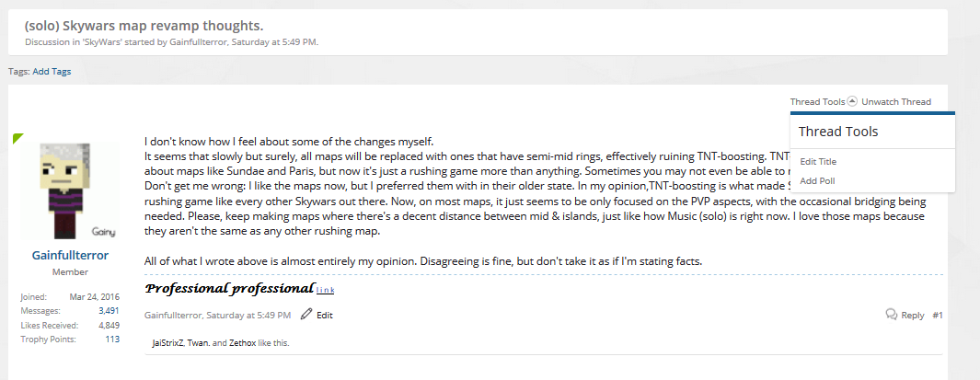Click the Edit text below the post
This screenshot has height=380, width=980.
coord(325,315)
